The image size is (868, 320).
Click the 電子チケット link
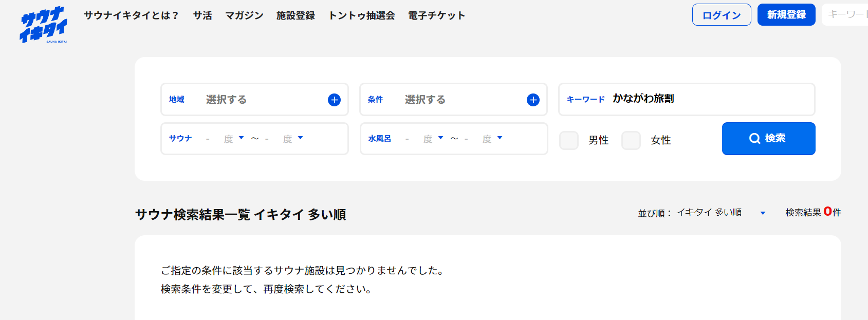(x=436, y=15)
